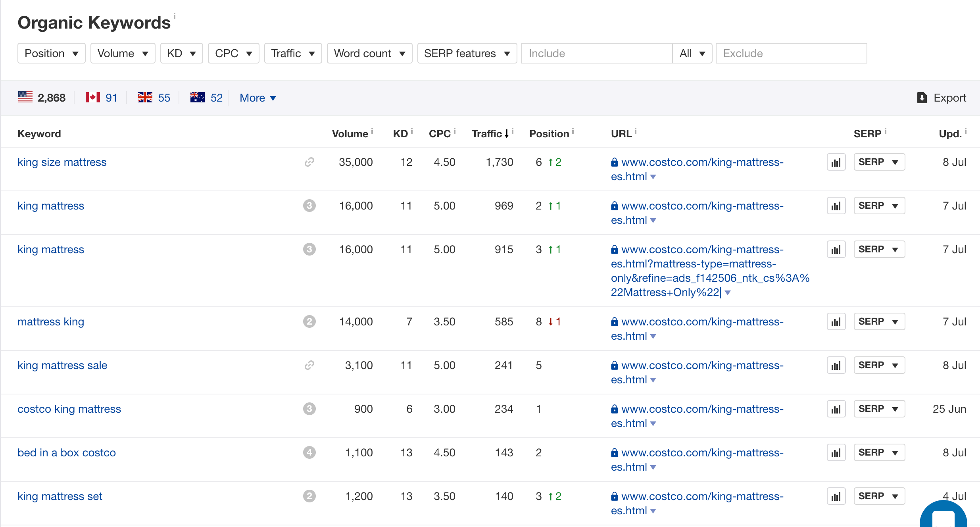Open the KD filter dropdown

(182, 53)
